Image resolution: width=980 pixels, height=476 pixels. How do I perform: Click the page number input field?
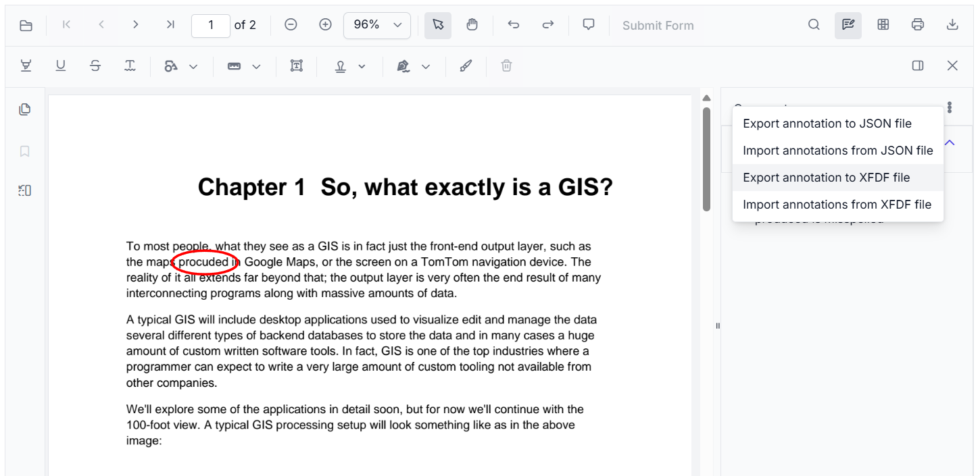(211, 25)
